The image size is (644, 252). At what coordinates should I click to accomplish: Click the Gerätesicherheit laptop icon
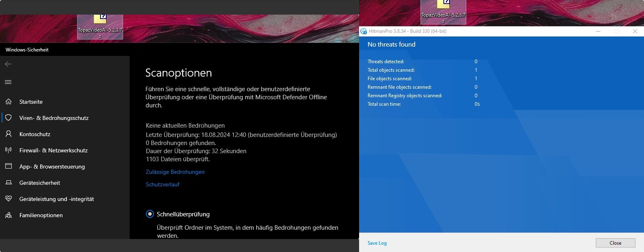tap(9, 183)
